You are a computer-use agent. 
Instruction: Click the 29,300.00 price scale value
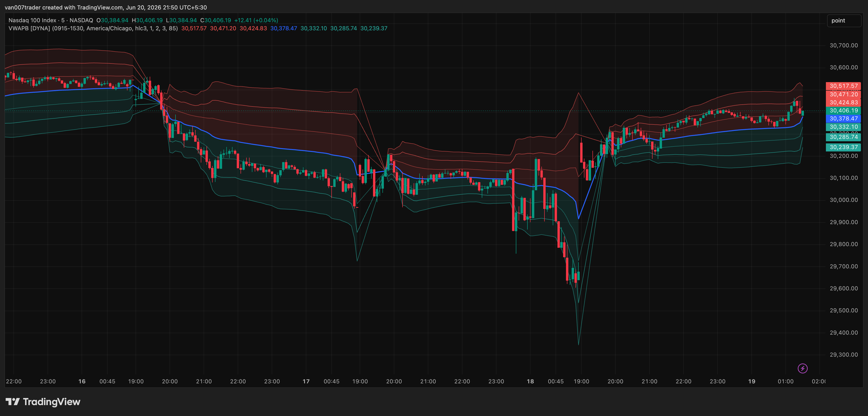[x=843, y=355]
